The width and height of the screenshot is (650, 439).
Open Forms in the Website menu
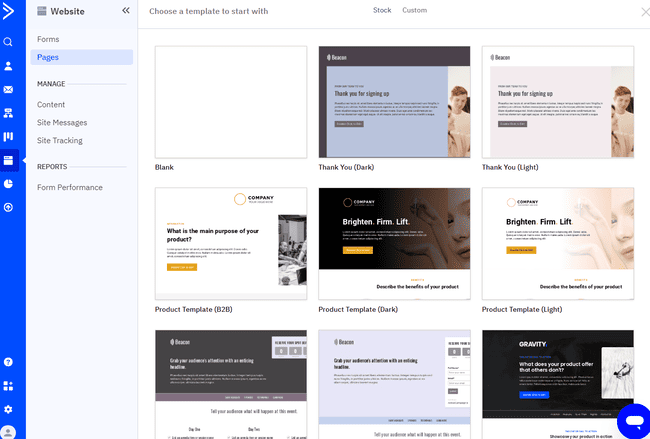click(48, 39)
